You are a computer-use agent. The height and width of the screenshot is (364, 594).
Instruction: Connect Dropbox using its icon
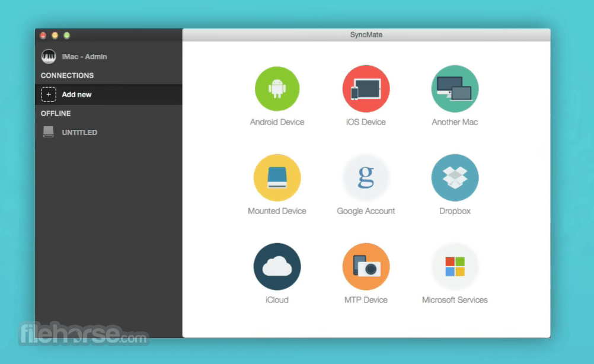click(455, 178)
